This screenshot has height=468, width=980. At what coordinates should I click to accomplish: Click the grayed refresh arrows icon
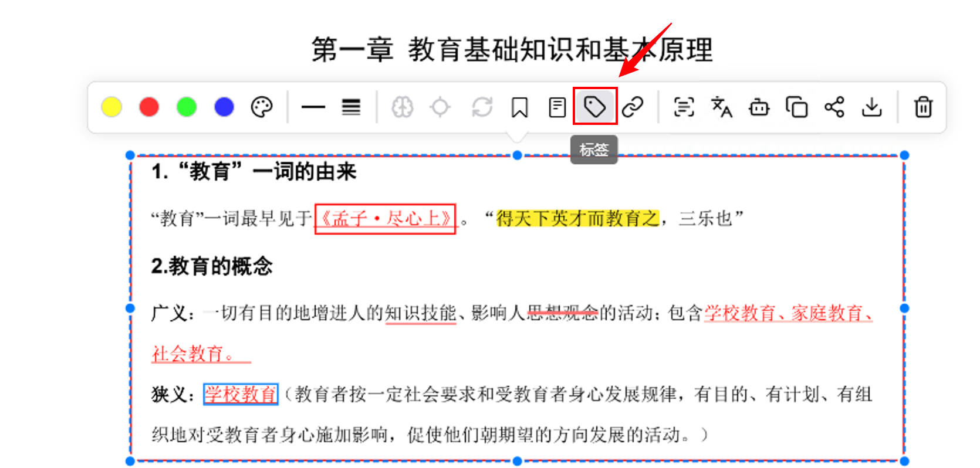coord(482,107)
